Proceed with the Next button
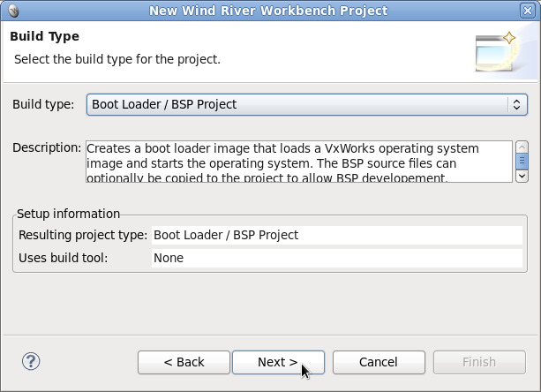The width and height of the screenshot is (541, 392). (x=278, y=362)
